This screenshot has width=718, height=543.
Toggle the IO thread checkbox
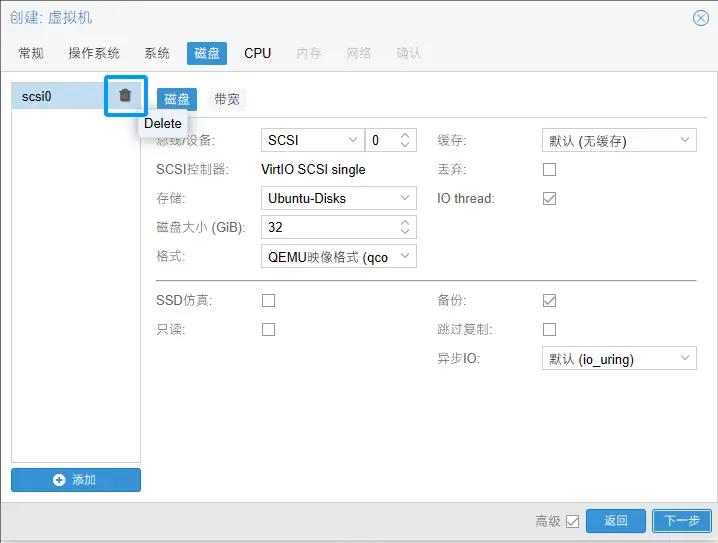coord(549,198)
